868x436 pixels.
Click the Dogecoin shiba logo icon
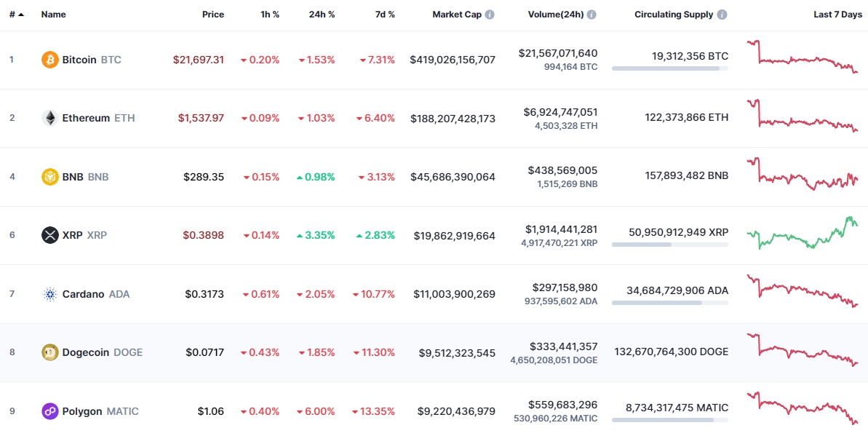point(49,352)
